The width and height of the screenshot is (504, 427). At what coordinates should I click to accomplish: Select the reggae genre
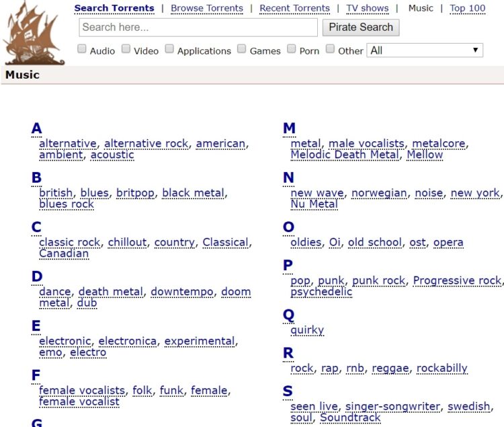[x=390, y=368]
